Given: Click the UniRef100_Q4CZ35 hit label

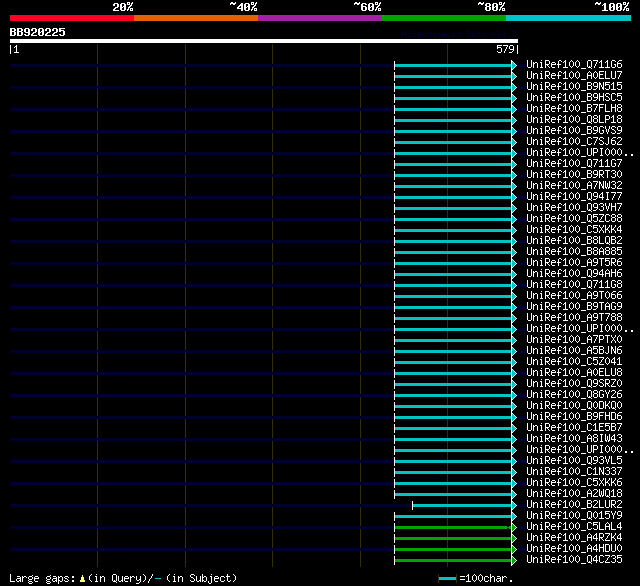Looking at the screenshot, I should [x=574, y=560].
